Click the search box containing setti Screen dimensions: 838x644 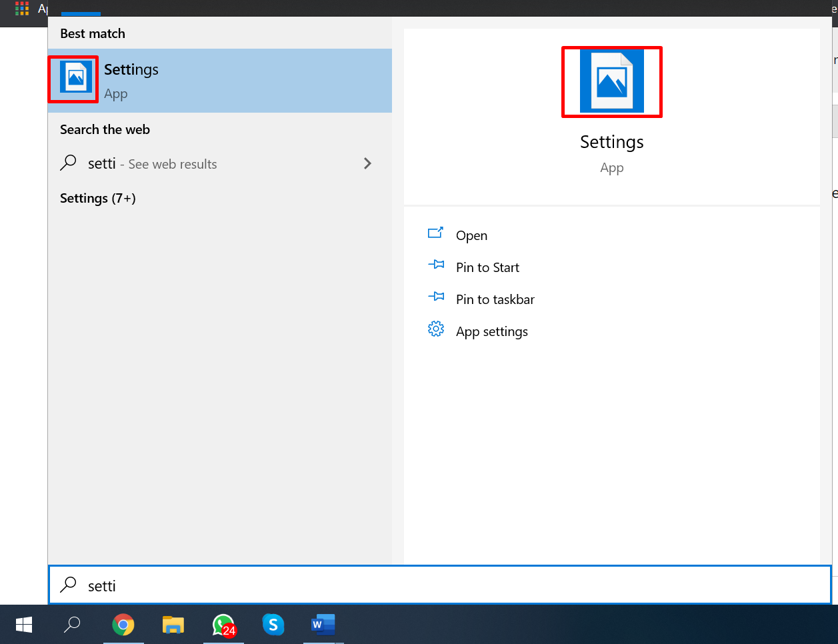tap(440, 585)
